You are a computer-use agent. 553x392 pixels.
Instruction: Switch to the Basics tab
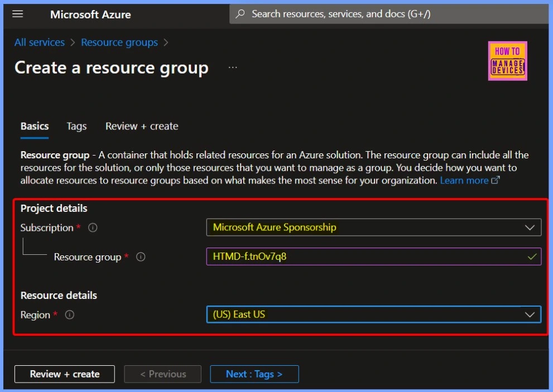coord(35,126)
